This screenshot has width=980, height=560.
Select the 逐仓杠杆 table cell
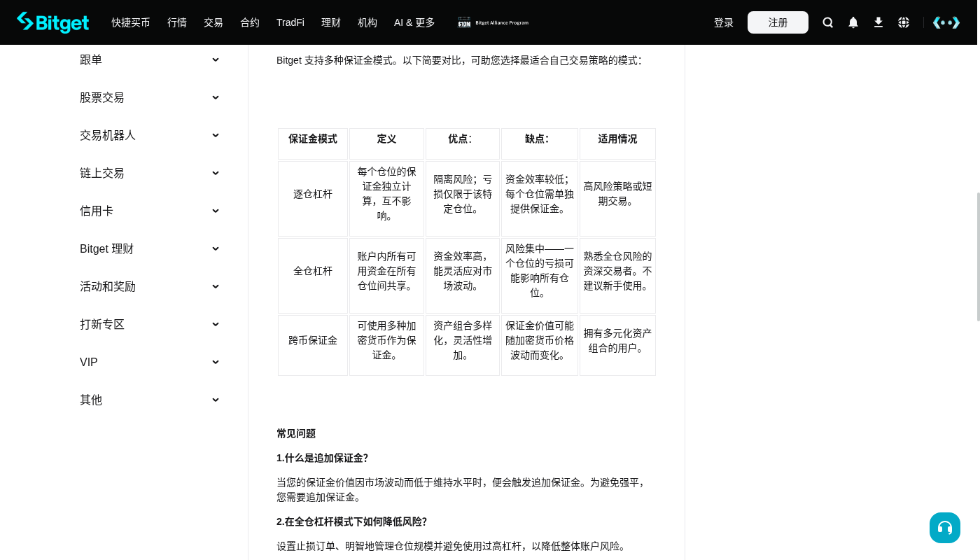click(313, 199)
